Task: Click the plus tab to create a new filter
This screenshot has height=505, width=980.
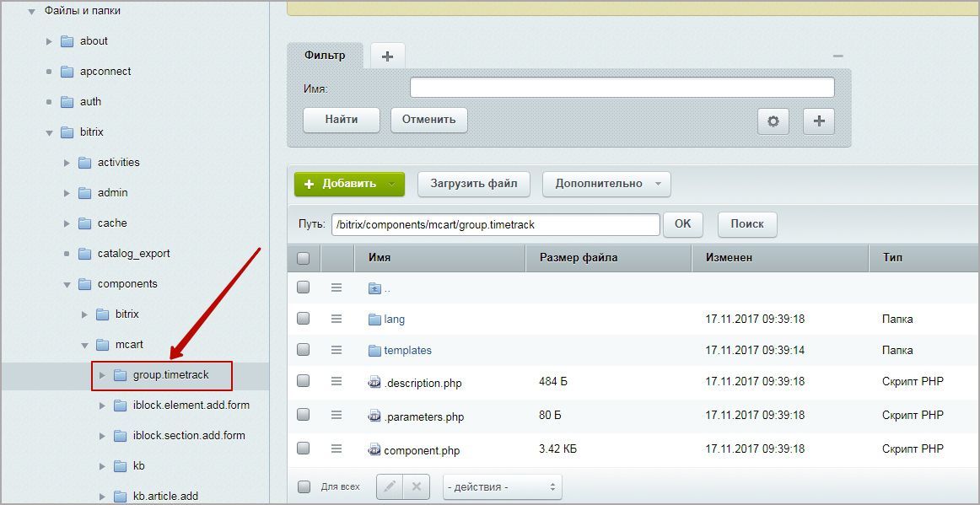Action: point(386,55)
